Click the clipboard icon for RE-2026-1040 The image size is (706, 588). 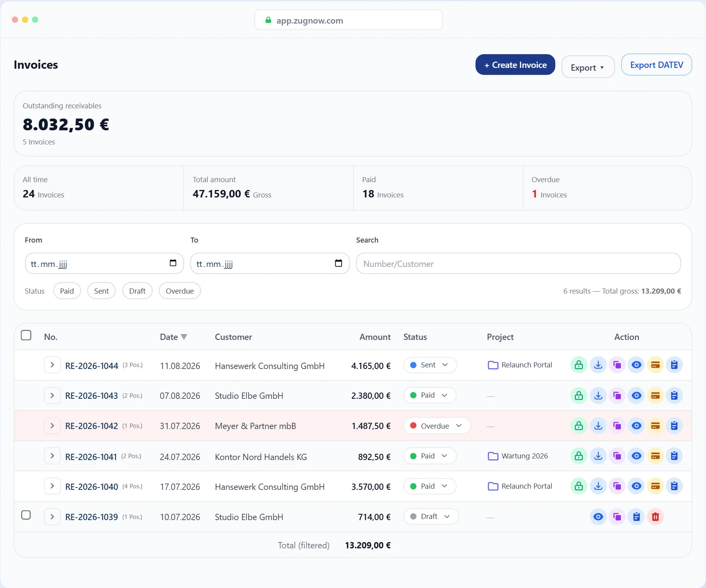674,486
